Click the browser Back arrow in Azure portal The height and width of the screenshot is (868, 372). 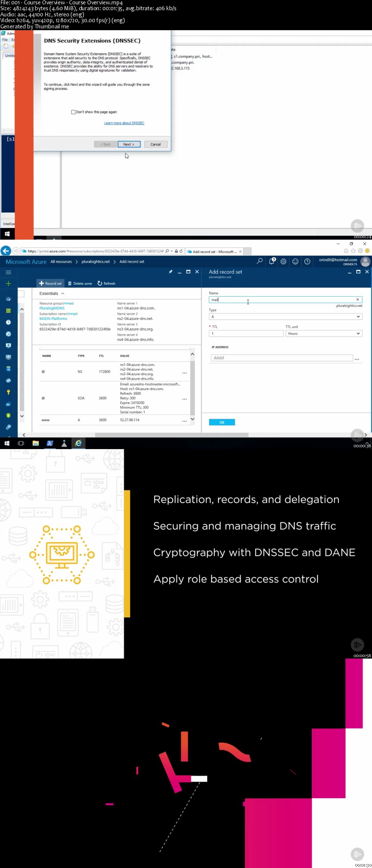[x=5, y=251]
